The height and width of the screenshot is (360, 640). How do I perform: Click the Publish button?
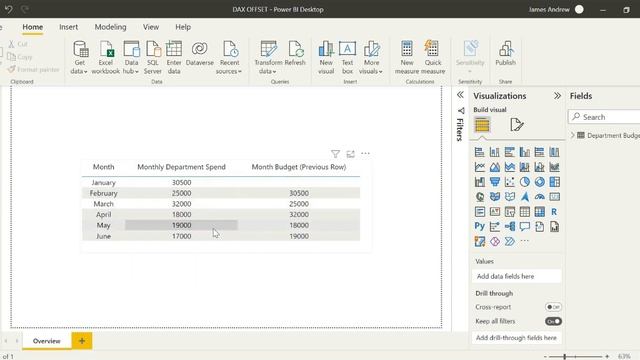click(x=505, y=53)
